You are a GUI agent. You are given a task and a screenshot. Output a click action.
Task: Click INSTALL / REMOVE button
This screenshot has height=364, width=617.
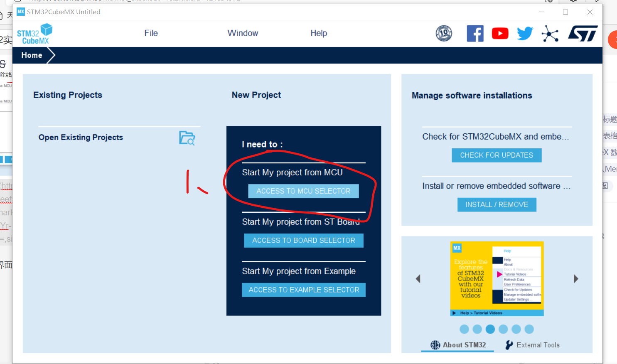pyautogui.click(x=497, y=205)
